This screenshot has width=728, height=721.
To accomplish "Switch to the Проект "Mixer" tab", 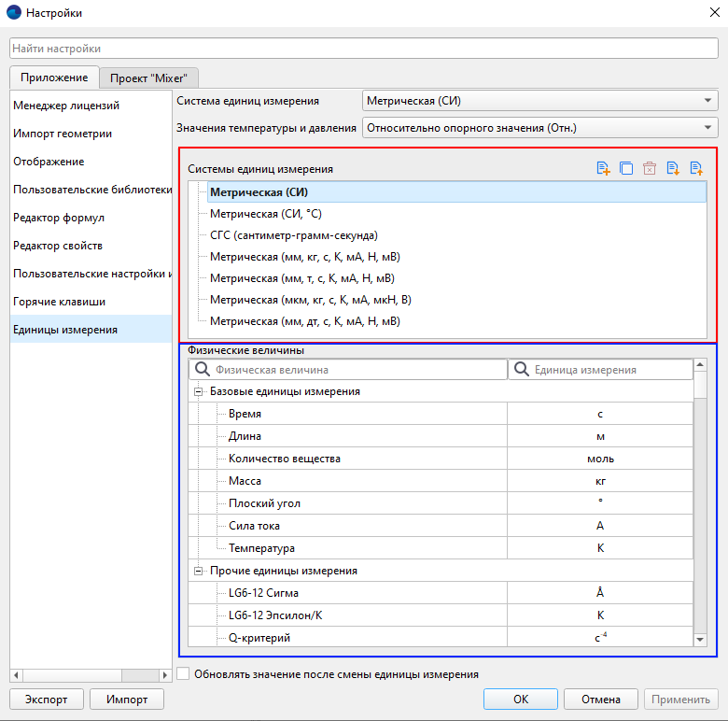I will (x=149, y=78).
